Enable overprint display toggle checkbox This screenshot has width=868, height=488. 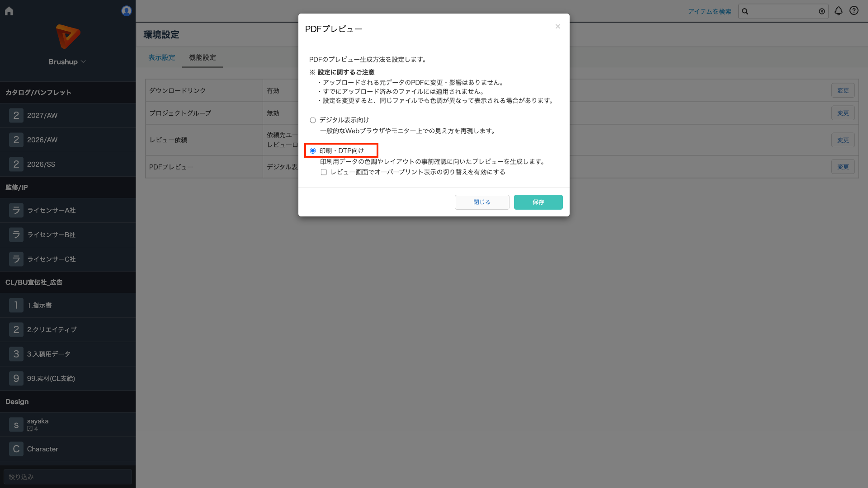pos(324,172)
